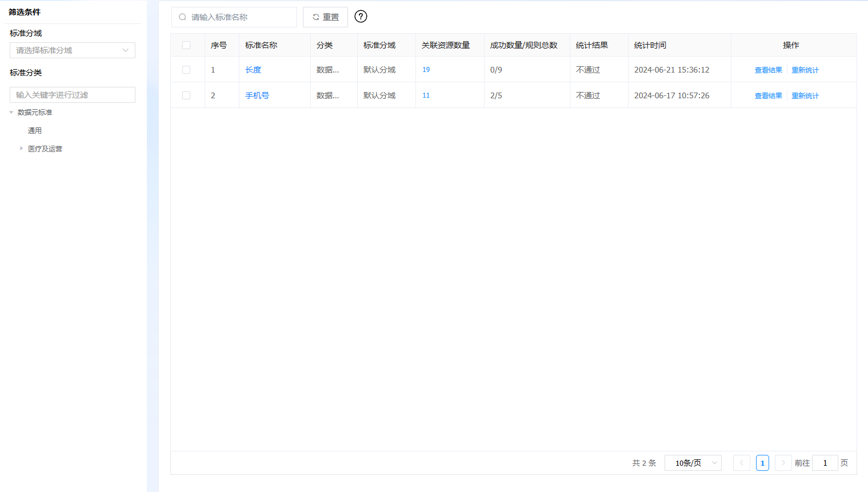
Task: Click the search magnifier icon
Action: (183, 17)
